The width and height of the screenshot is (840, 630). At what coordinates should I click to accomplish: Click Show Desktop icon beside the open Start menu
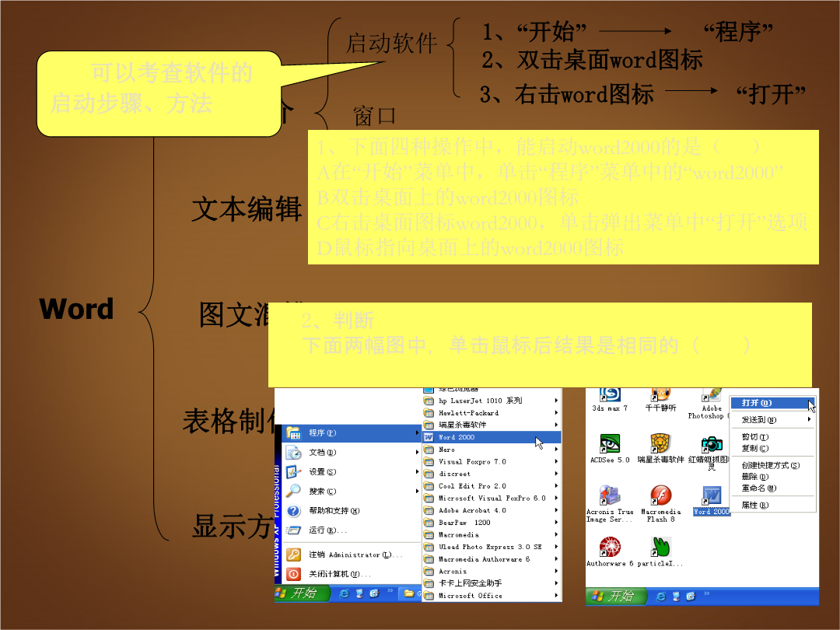[x=359, y=593]
